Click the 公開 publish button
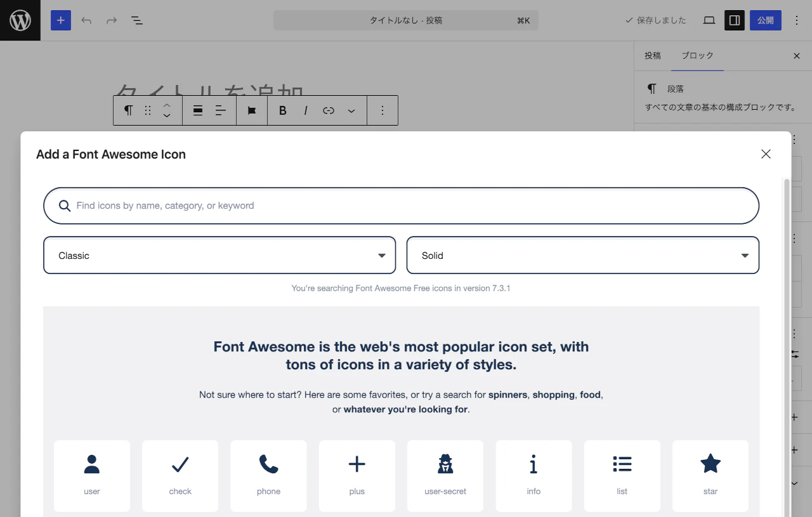This screenshot has width=812, height=517. point(766,20)
